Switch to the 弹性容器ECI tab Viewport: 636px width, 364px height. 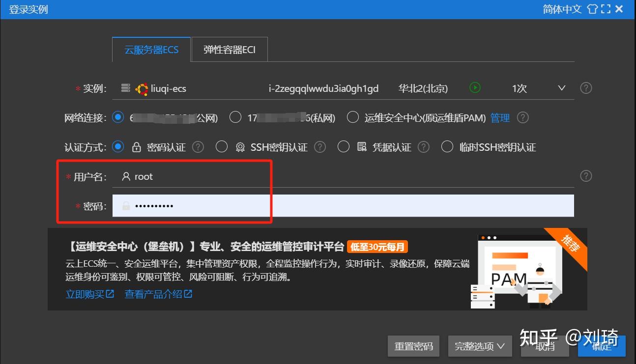tap(229, 49)
